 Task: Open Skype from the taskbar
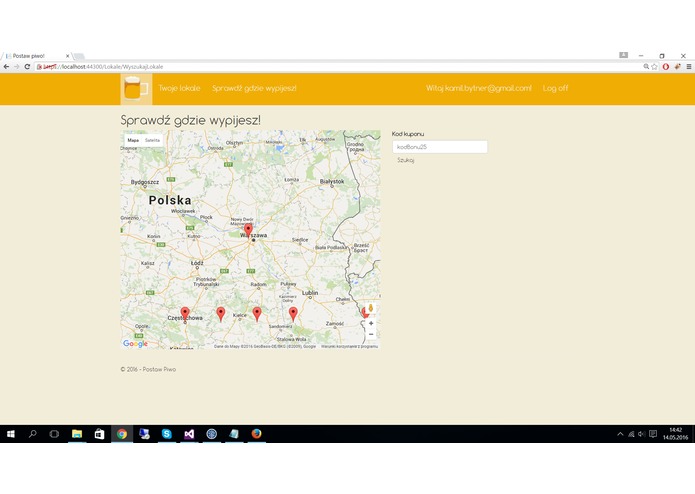pyautogui.click(x=167, y=434)
